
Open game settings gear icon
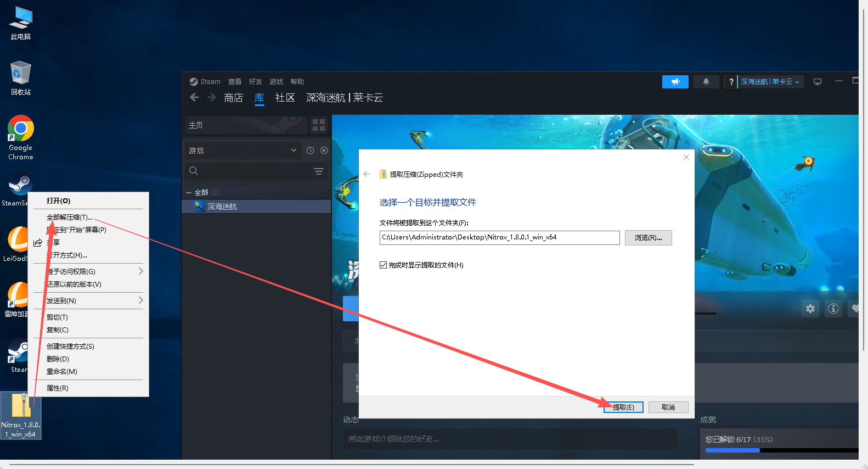810,309
